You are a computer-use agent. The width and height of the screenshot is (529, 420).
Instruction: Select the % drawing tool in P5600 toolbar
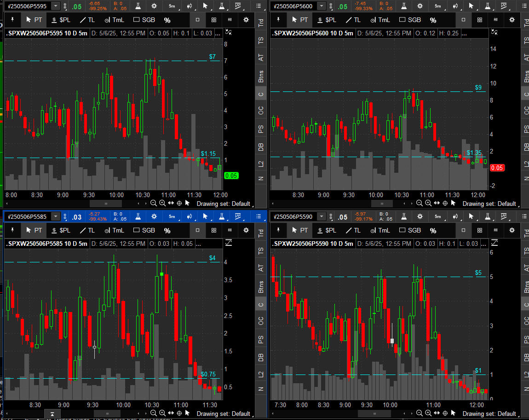pyautogui.click(x=433, y=20)
